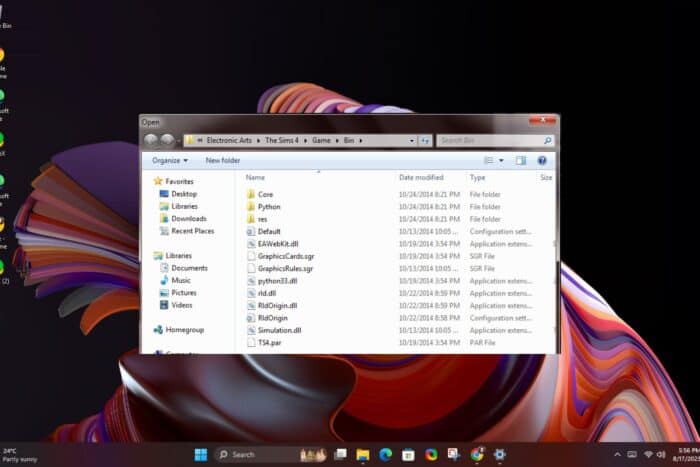Select the Python folder
700x467 pixels.
point(269,207)
